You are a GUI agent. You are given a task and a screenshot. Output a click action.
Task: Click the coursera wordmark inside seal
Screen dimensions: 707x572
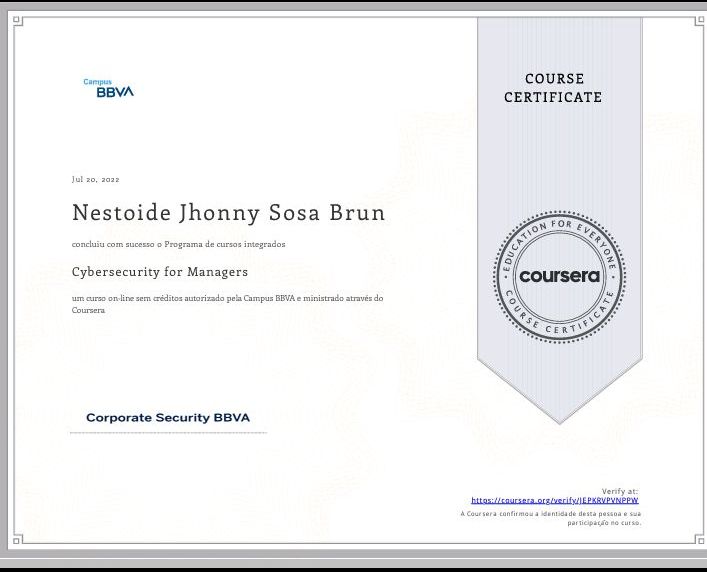(559, 276)
